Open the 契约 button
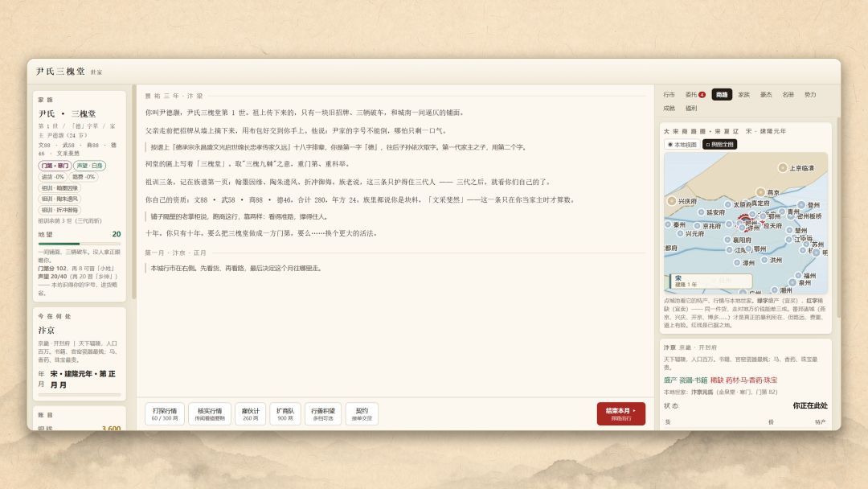The width and height of the screenshot is (868, 489). coord(362,413)
